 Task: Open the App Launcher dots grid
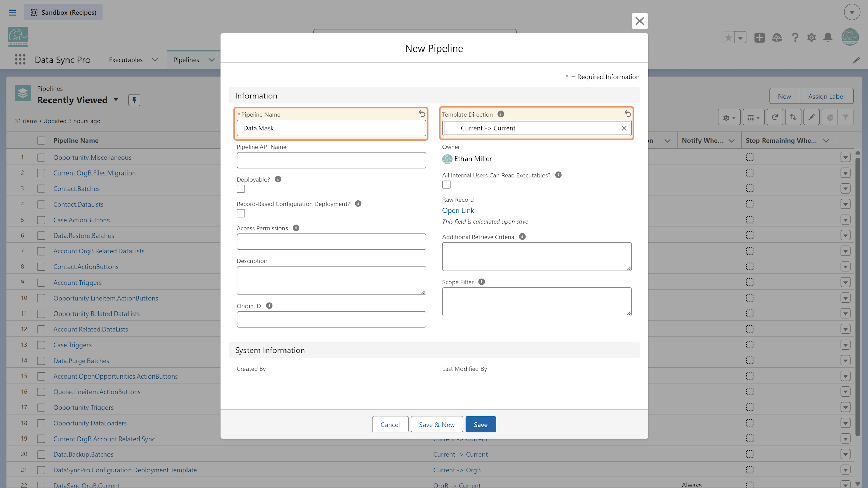20,60
